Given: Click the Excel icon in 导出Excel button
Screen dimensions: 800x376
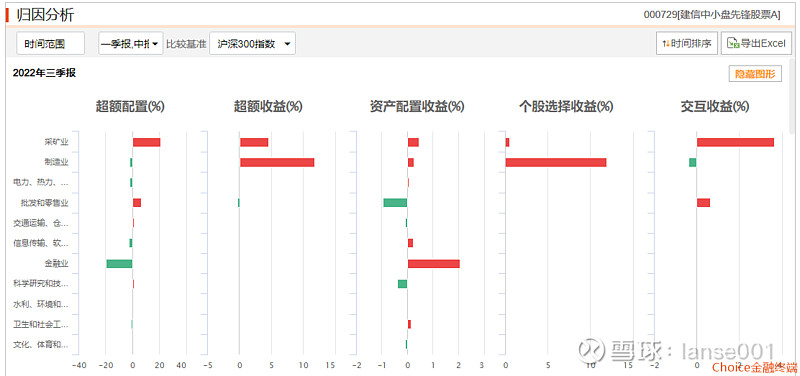Looking at the screenshot, I should pos(733,43).
